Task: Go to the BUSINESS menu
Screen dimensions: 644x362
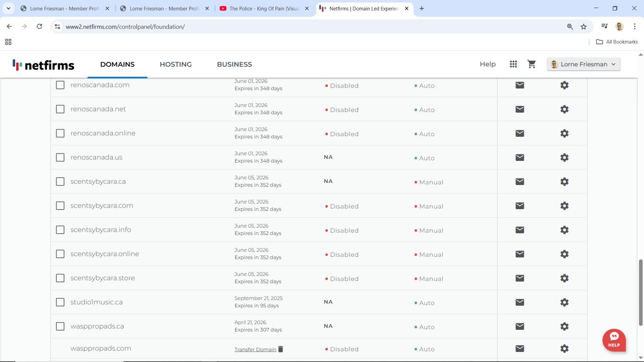Action: [x=234, y=64]
